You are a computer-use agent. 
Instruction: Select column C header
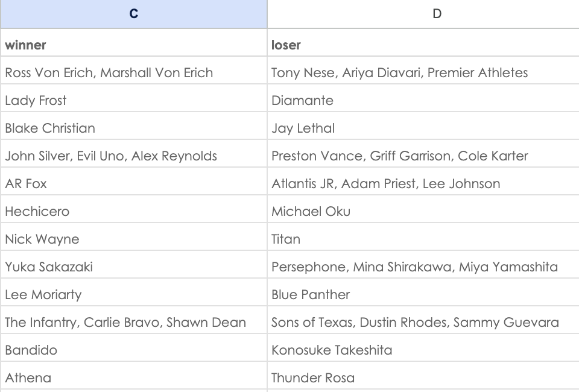coord(134,14)
